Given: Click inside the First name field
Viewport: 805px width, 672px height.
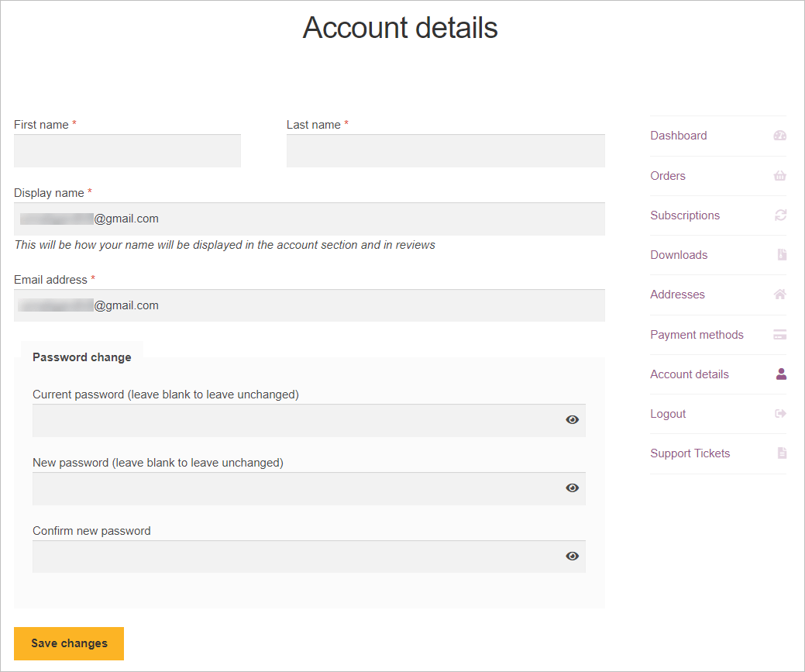Looking at the screenshot, I should pyautogui.click(x=127, y=150).
